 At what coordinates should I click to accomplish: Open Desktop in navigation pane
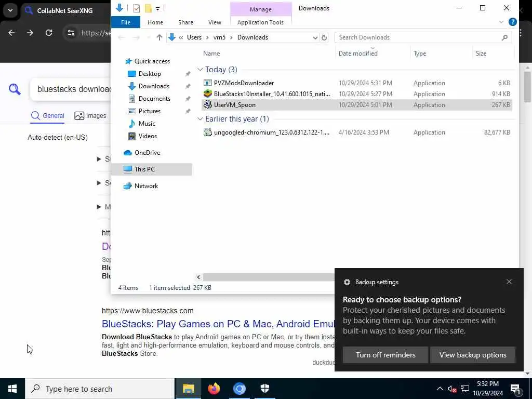coord(150,74)
